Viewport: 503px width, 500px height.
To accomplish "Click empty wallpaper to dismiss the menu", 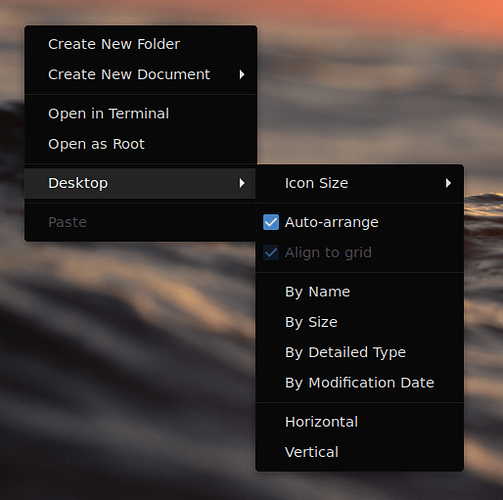I will [x=117, y=367].
